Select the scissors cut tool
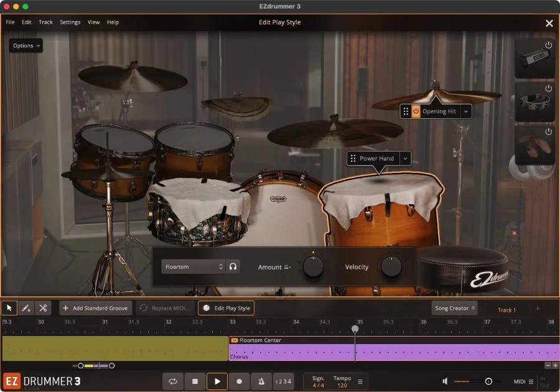The image size is (560, 392). coord(43,308)
